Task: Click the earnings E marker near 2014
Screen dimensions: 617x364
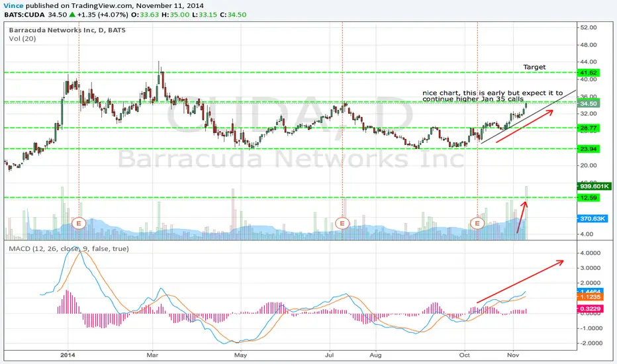Action: click(79, 224)
